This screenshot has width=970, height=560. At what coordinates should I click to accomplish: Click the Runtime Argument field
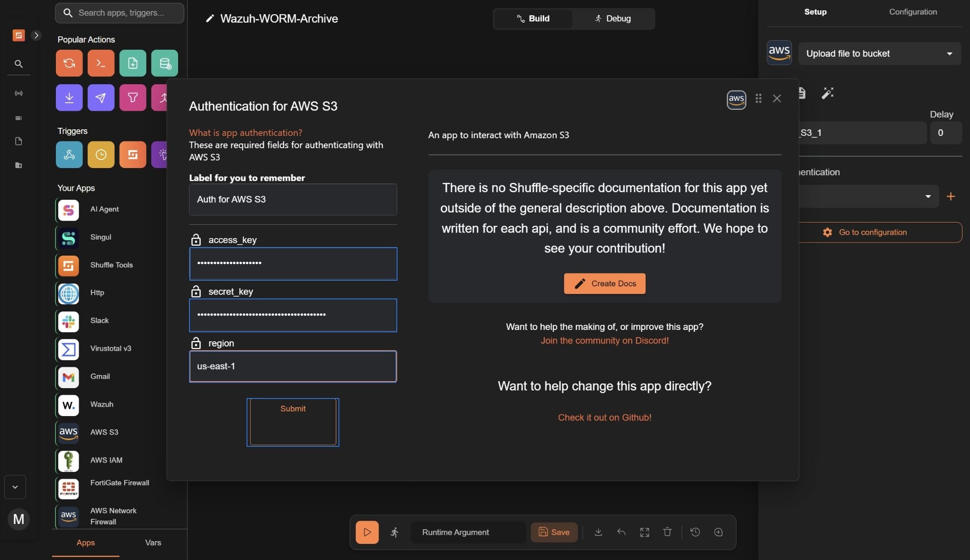click(468, 532)
